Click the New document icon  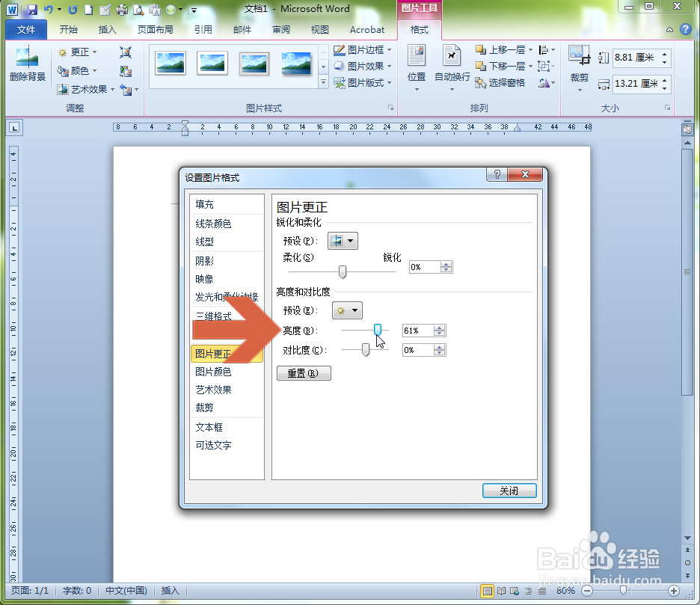89,10
